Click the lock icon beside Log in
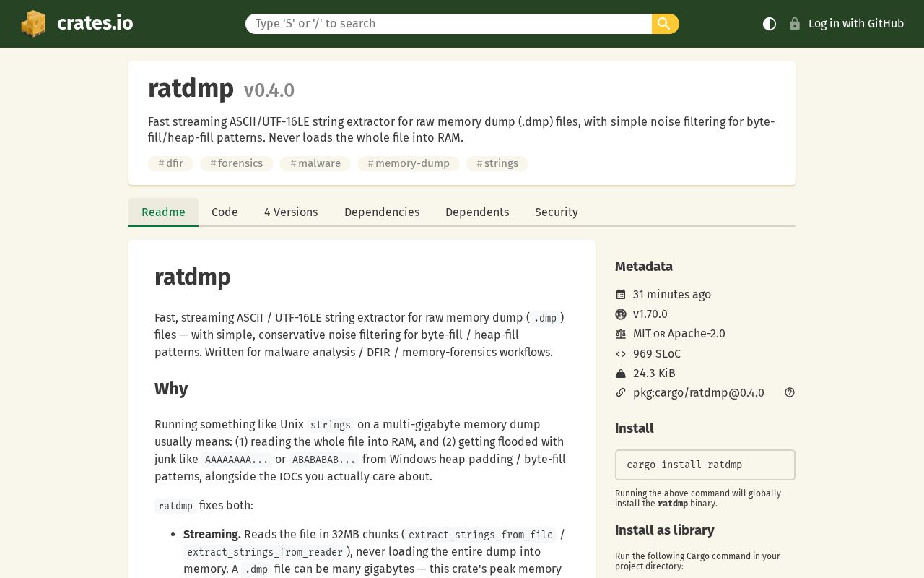Image resolution: width=924 pixels, height=578 pixels. pos(795,24)
